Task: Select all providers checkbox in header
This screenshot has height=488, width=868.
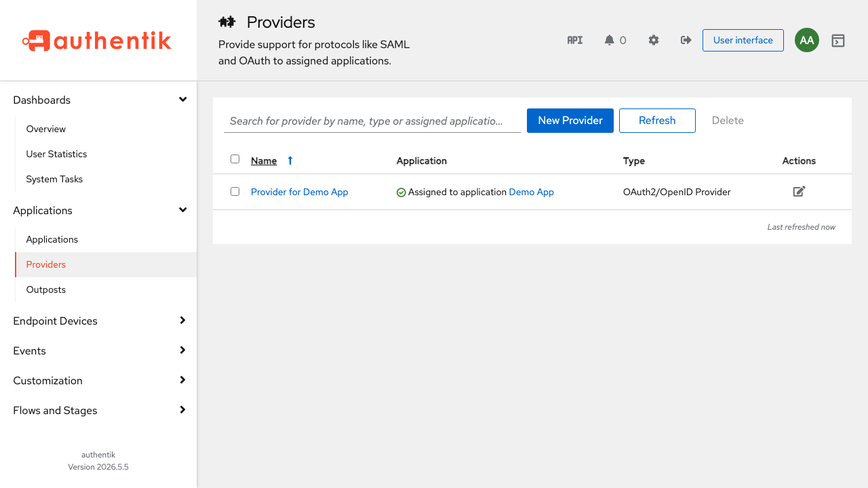Action: click(x=235, y=159)
